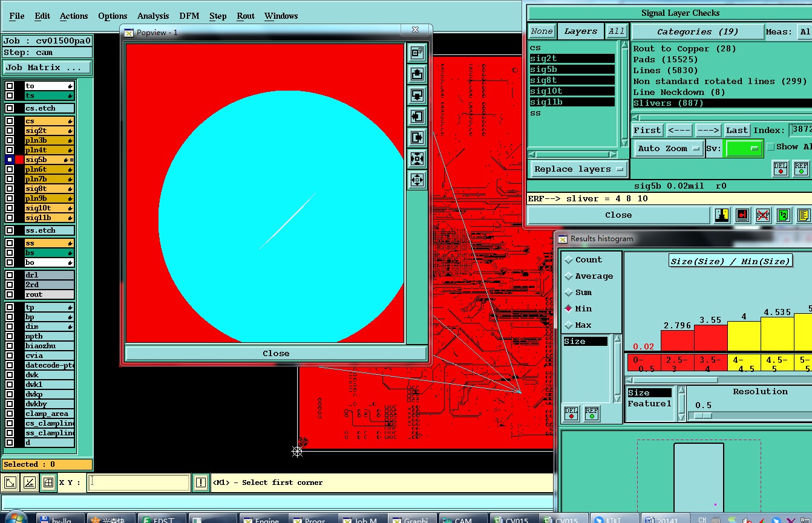Click the green 12 numbered icon

[x=783, y=215]
